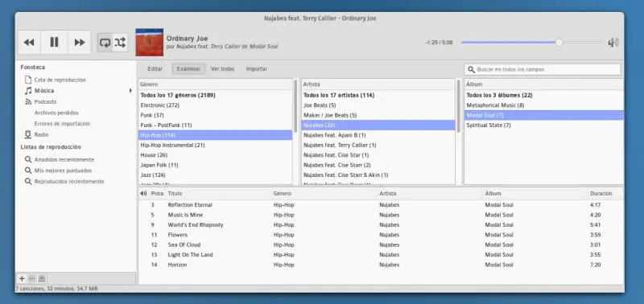Viewport: 644px width, 304px height.
Task: Select Nujabes feat. Cise Starr & Akin (1)
Action: [x=378, y=175]
